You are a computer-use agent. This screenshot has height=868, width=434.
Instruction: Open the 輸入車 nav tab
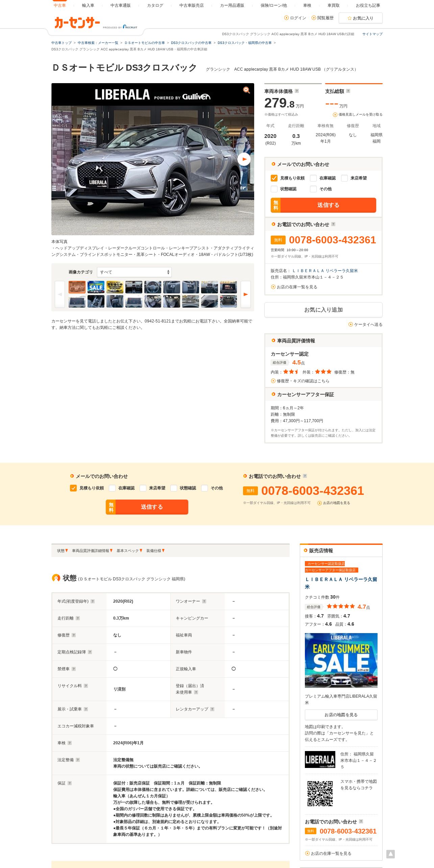[x=88, y=5]
